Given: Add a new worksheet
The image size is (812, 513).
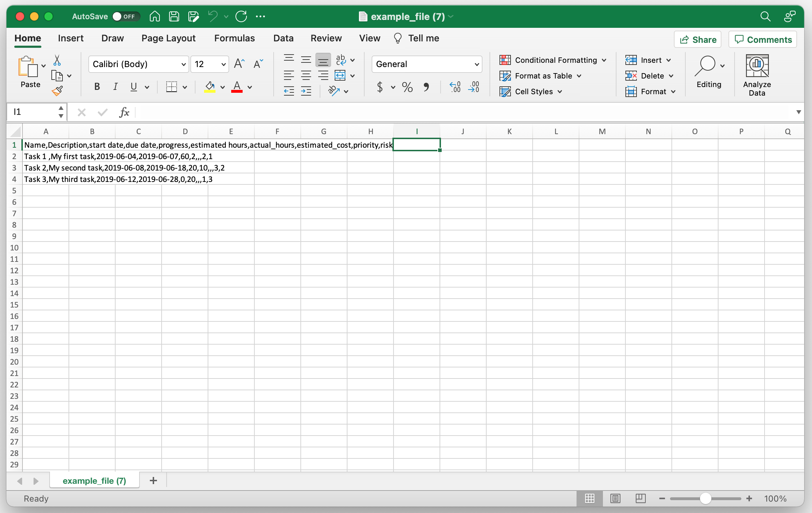Looking at the screenshot, I should [153, 481].
